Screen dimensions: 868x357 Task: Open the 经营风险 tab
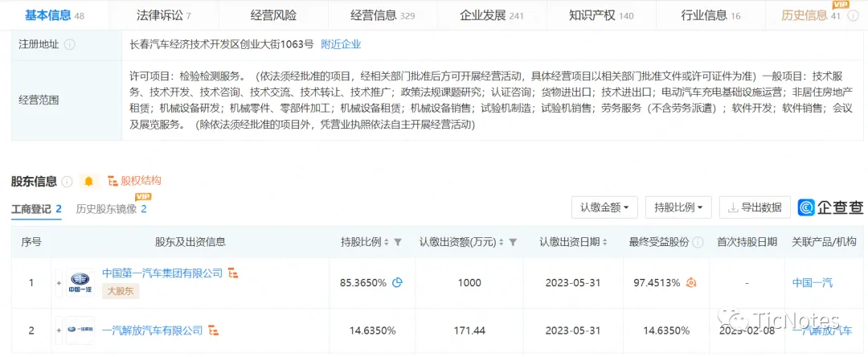pos(273,15)
